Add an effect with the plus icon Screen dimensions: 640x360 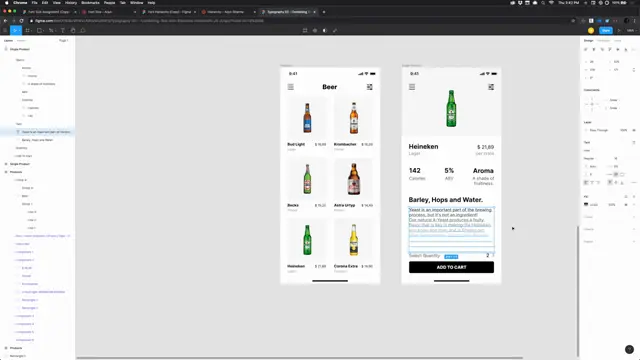pos(634,229)
